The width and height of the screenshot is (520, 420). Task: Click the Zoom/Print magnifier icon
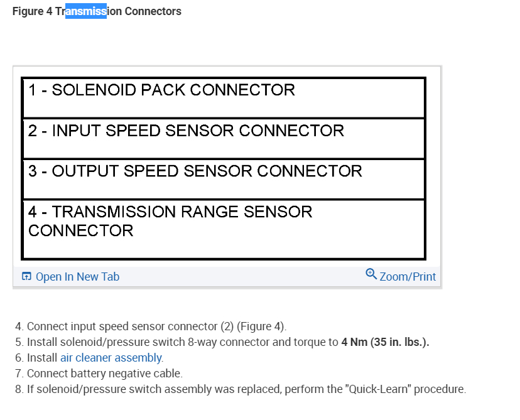tap(371, 274)
